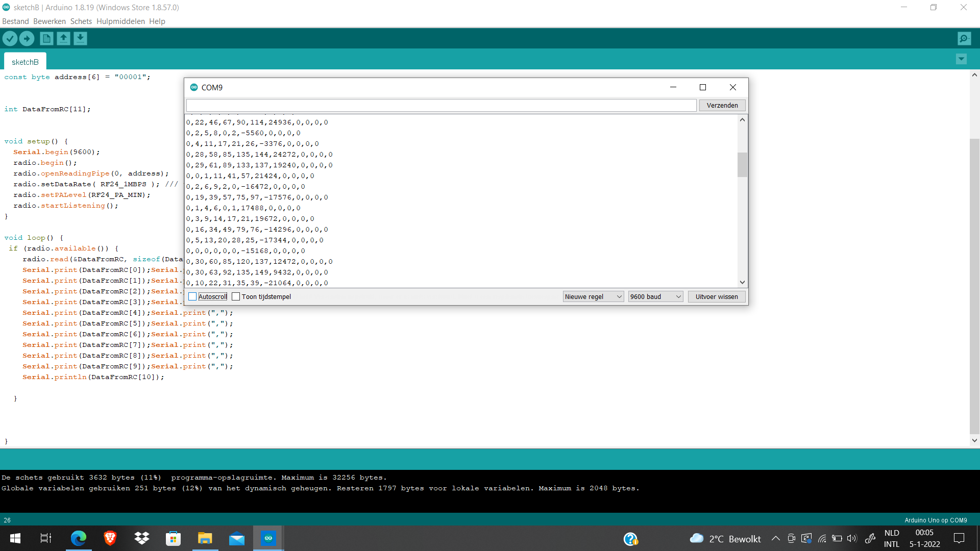Open the Schets menu
This screenshot has height=551, width=980.
tap(81, 21)
